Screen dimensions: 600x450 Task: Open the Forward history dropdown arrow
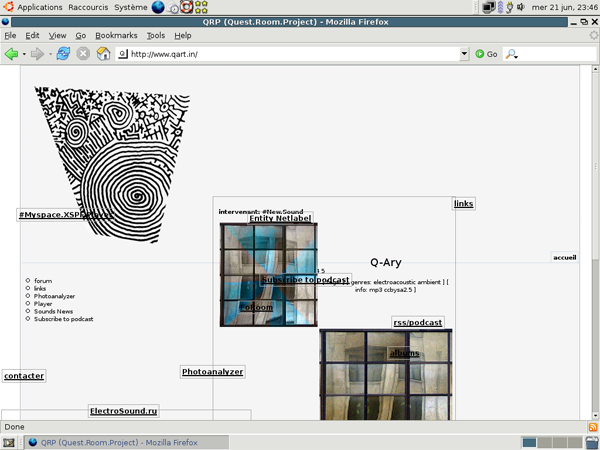pyautogui.click(x=50, y=54)
